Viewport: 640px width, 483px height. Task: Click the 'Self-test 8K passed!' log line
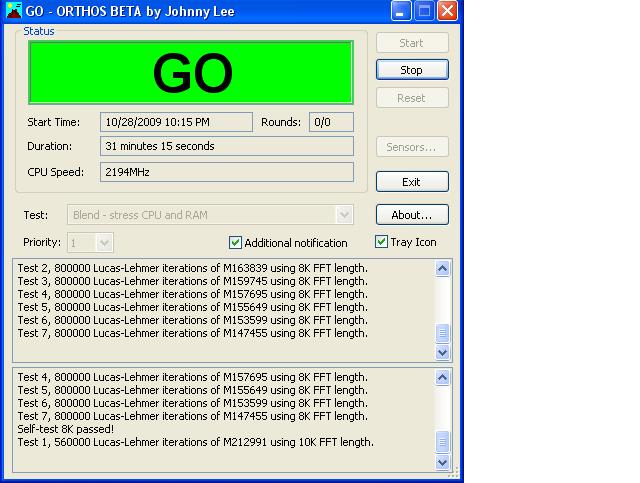66,430
